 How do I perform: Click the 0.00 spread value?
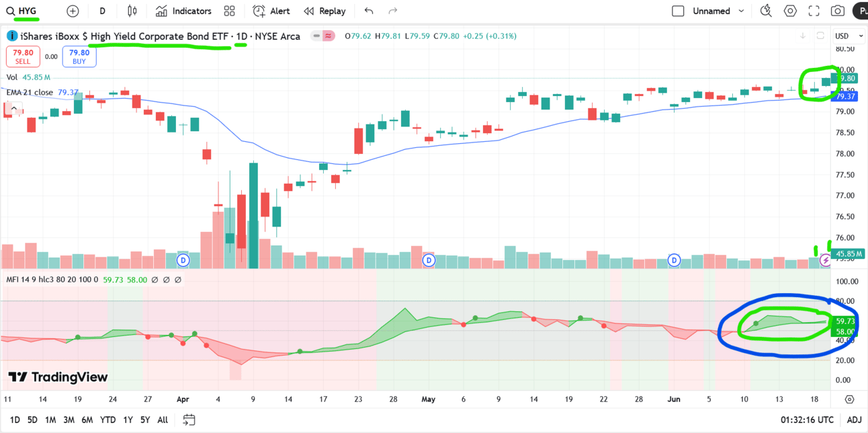[x=51, y=57]
